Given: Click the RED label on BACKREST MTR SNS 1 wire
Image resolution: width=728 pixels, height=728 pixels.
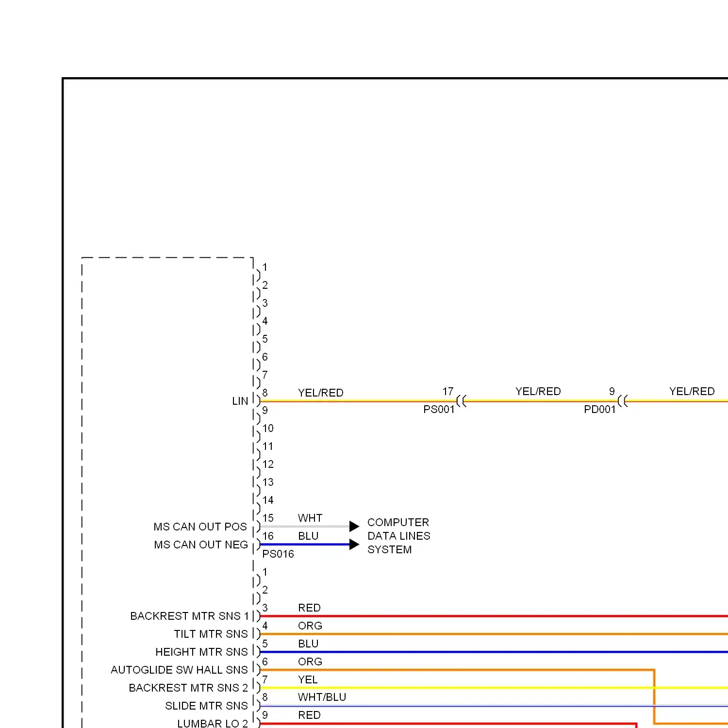Looking at the screenshot, I should point(309,608).
